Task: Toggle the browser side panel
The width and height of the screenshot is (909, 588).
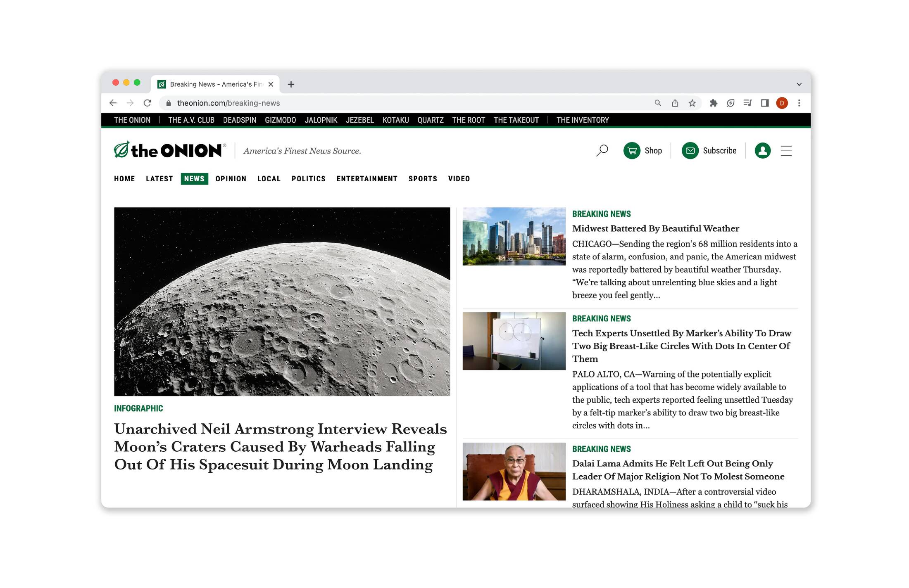Action: click(765, 103)
